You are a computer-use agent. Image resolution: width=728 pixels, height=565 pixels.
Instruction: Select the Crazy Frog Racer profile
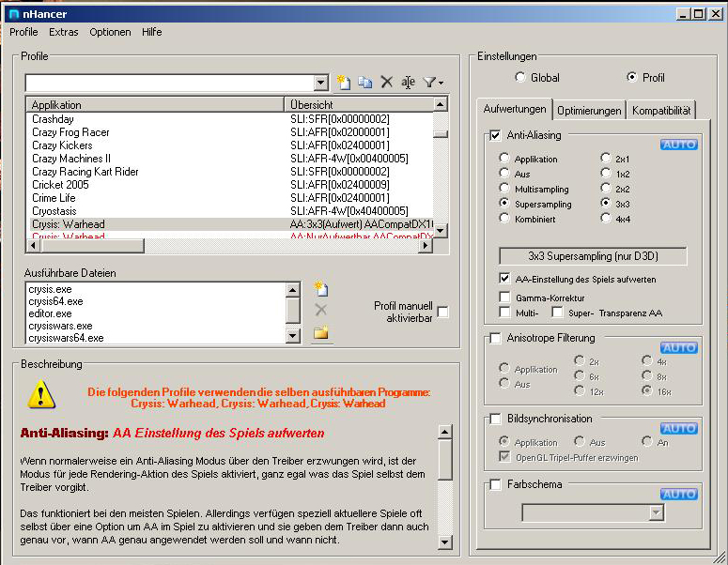[231, 132]
